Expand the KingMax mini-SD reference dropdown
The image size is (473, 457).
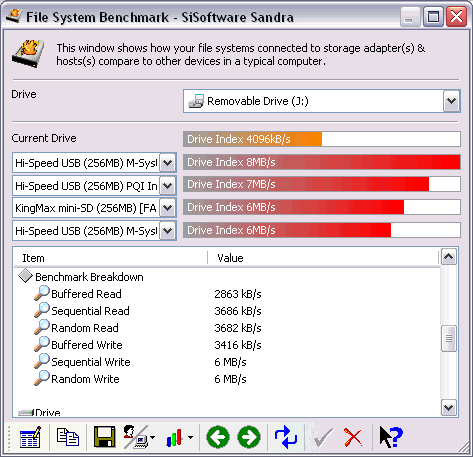167,208
